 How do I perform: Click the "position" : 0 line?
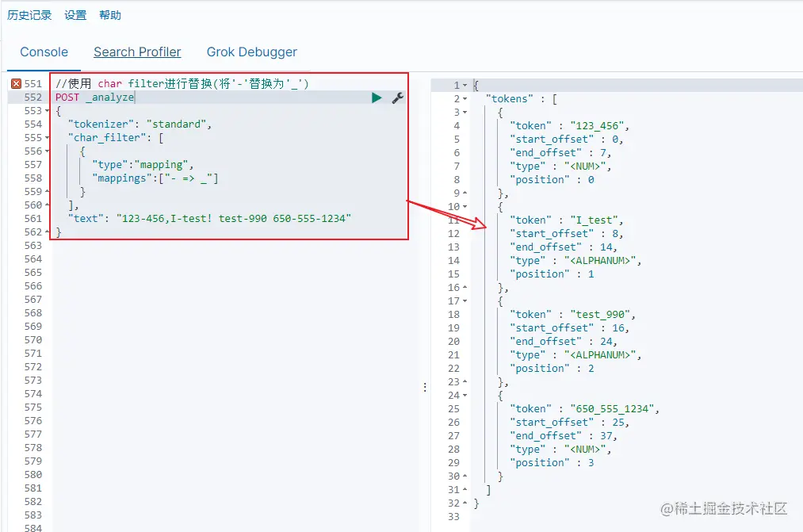click(x=552, y=180)
